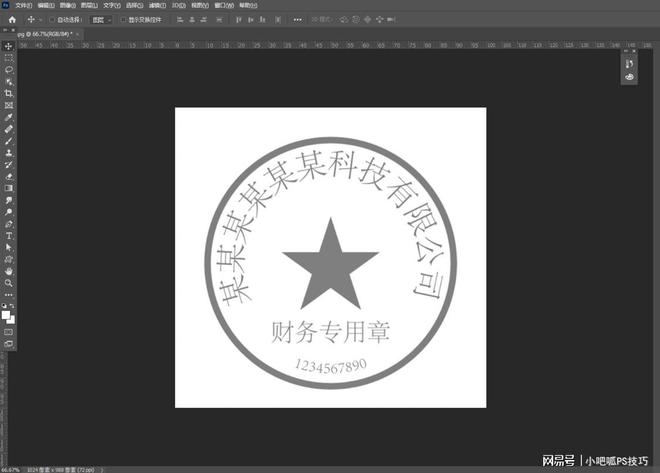Select the Brush tool

tap(9, 141)
